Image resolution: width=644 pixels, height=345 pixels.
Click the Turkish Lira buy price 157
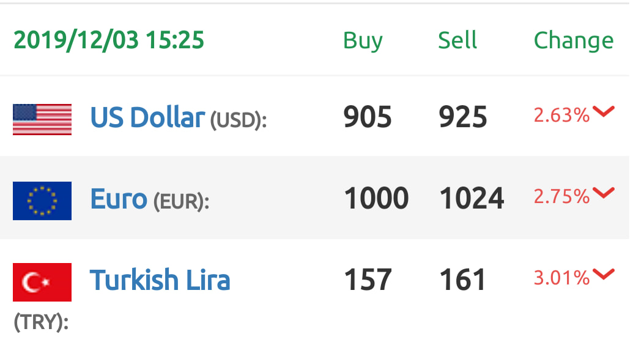coord(368,280)
